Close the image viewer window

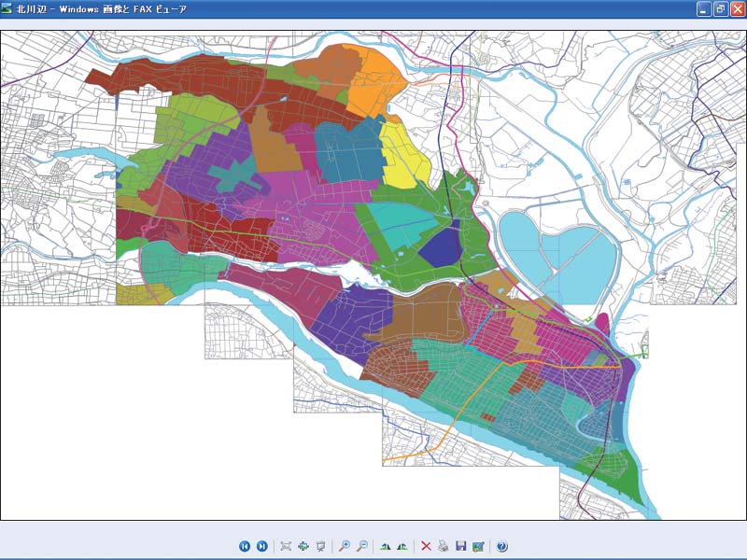click(738, 9)
